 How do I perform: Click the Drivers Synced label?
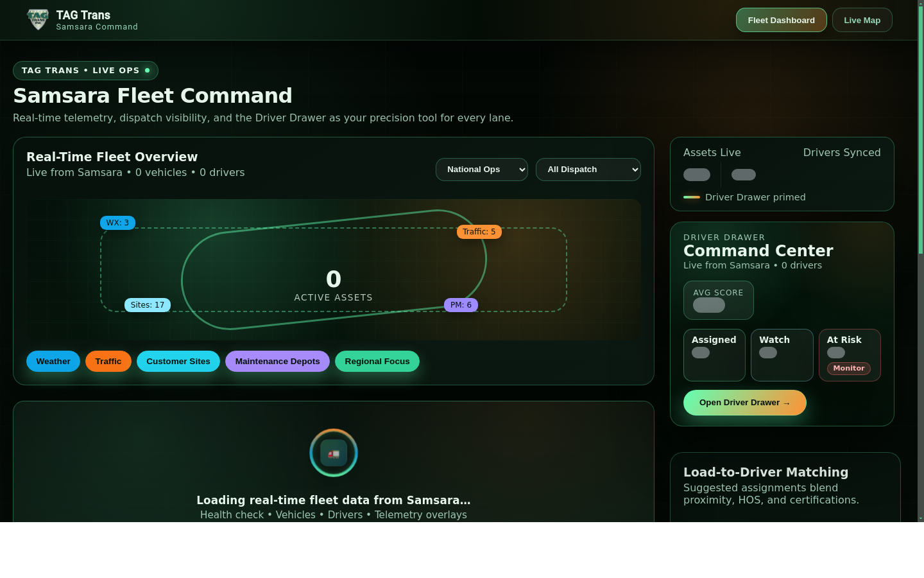842,153
